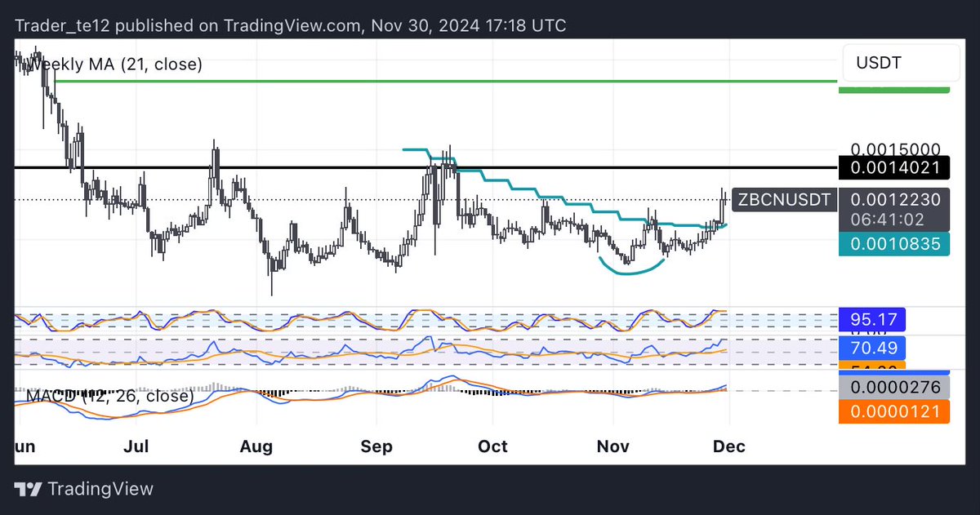Click the Aug date axis label
This screenshot has height=515, width=980.
(256, 446)
